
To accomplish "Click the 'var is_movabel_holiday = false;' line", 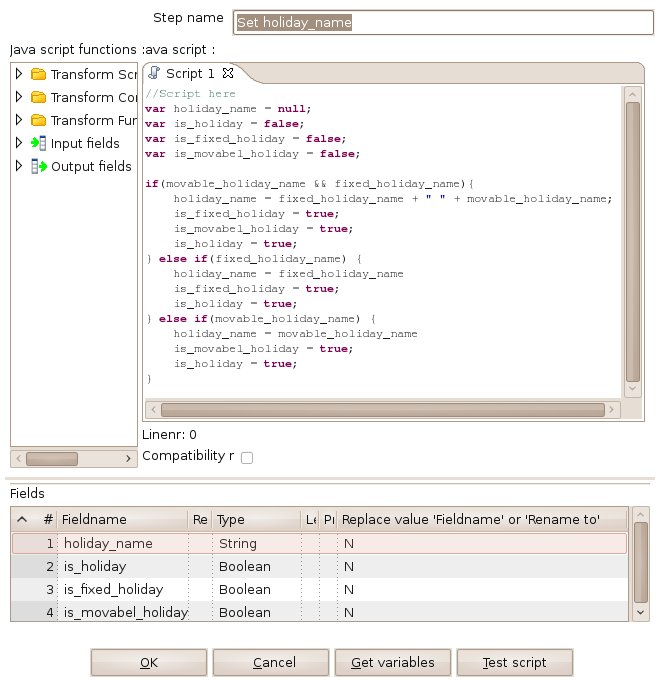I will (253, 154).
